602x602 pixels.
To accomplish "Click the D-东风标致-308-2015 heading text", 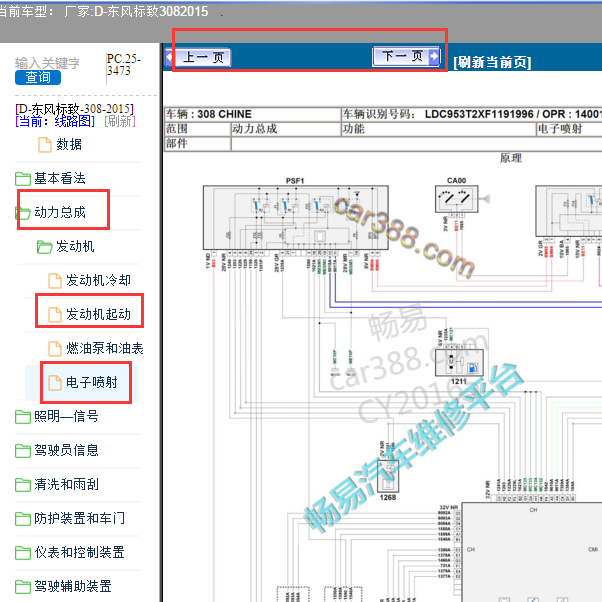I will point(74,109).
